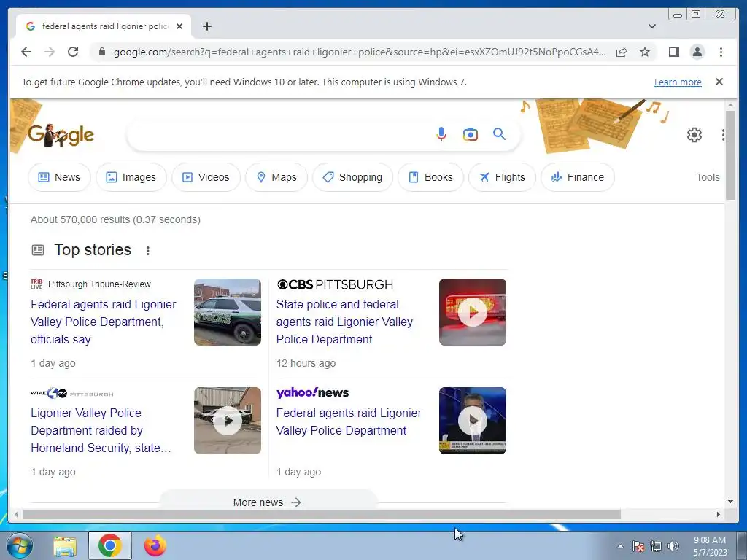The height and width of the screenshot is (560, 747).
Task: Select the results count text
Action: pos(115,219)
